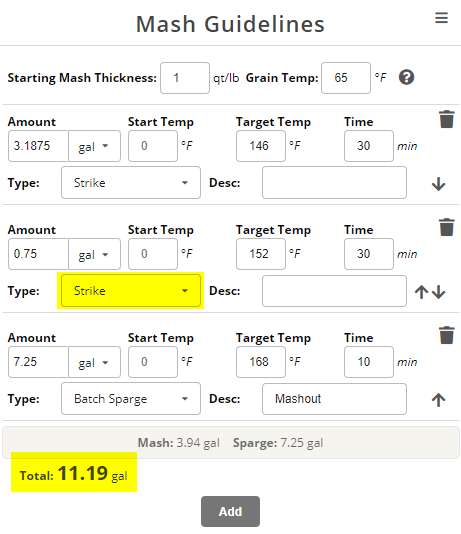Delete the 152°F mash step
The height and width of the screenshot is (534, 461).
point(446,227)
